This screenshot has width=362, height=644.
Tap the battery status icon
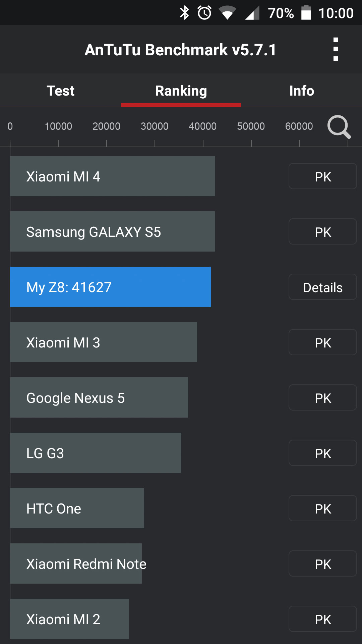click(306, 13)
